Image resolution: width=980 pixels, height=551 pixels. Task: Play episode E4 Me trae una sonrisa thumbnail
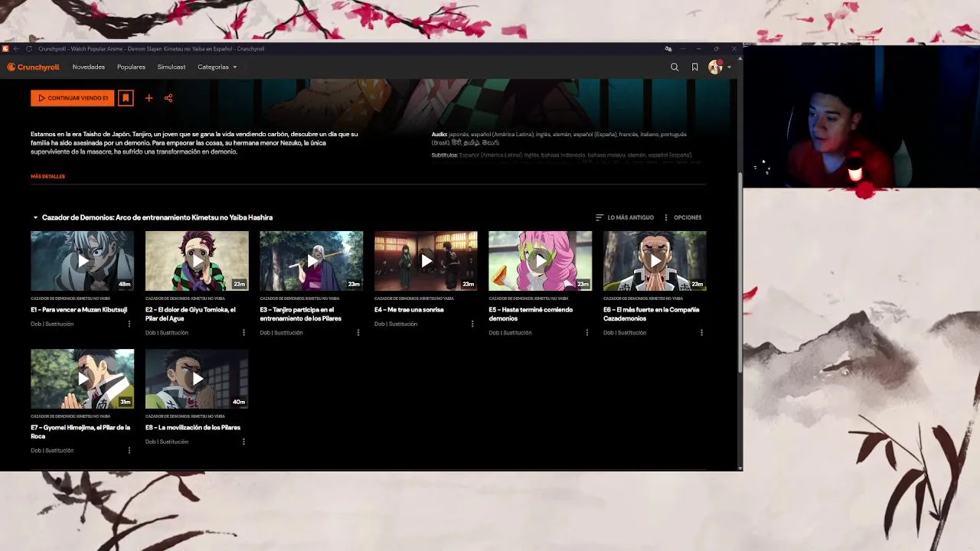[x=426, y=261]
